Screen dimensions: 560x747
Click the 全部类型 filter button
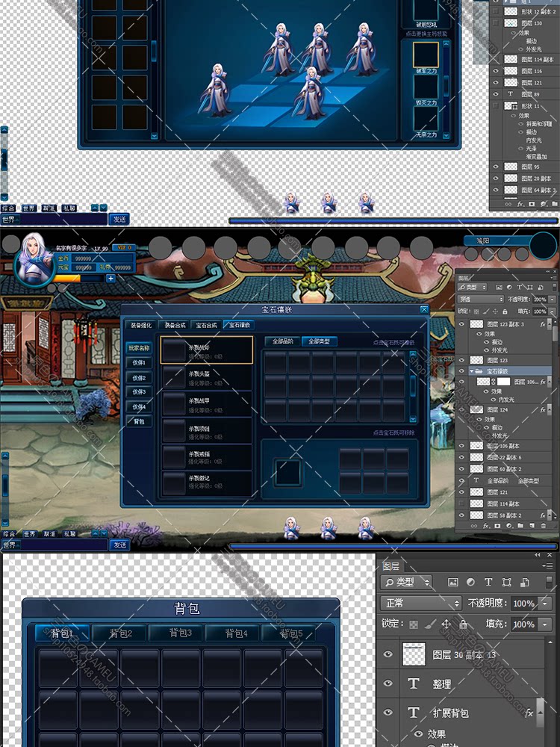point(319,341)
